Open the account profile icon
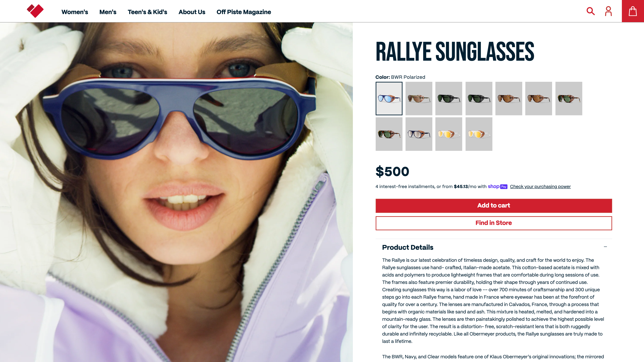644x362 pixels. tap(608, 11)
